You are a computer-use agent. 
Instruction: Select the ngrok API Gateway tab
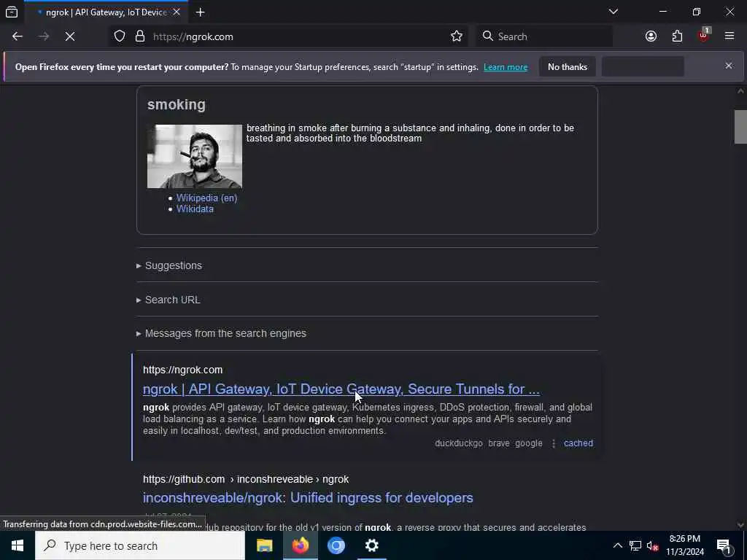click(106, 12)
